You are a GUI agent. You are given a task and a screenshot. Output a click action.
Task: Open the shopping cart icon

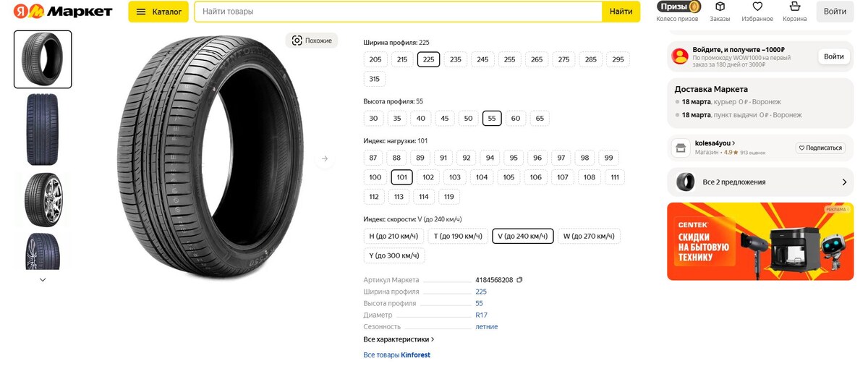point(795,7)
